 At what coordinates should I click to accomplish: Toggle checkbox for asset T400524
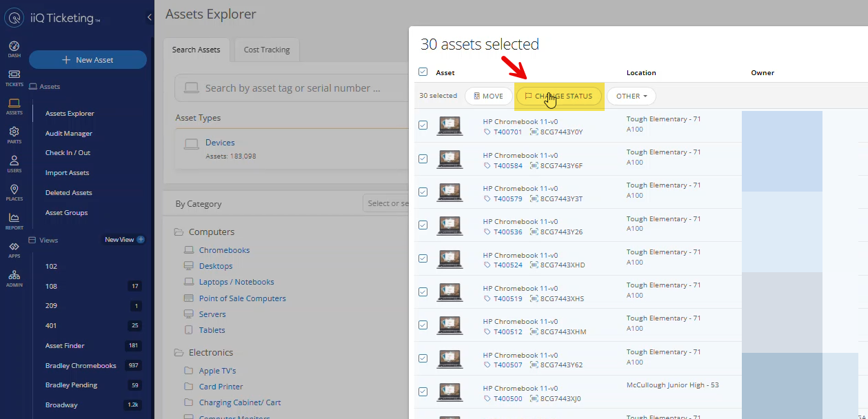423,258
